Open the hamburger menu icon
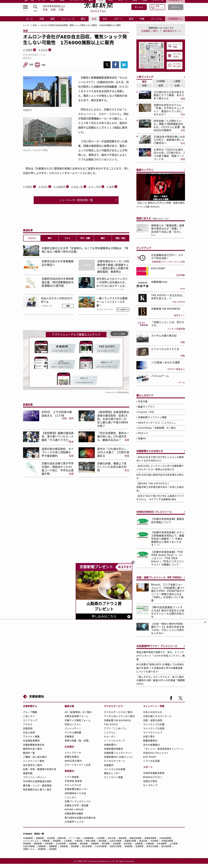 (25, 7)
